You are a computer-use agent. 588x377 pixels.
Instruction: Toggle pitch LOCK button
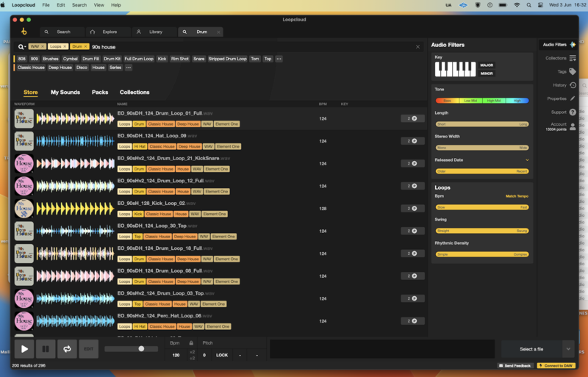[222, 355]
